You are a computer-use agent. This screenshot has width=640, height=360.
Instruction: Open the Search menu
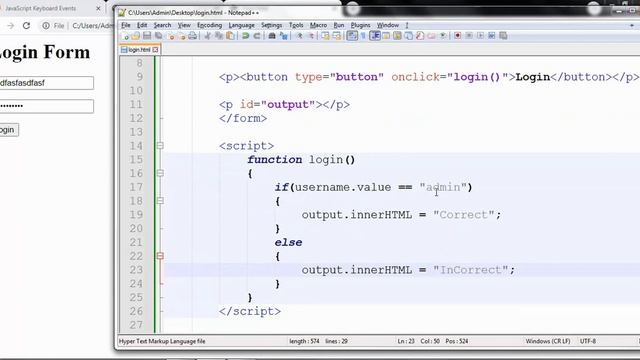pyautogui.click(x=162, y=25)
